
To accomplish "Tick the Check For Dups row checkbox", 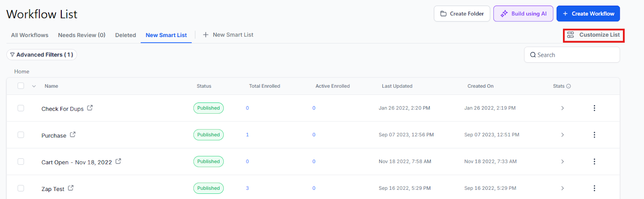I will (x=21, y=108).
